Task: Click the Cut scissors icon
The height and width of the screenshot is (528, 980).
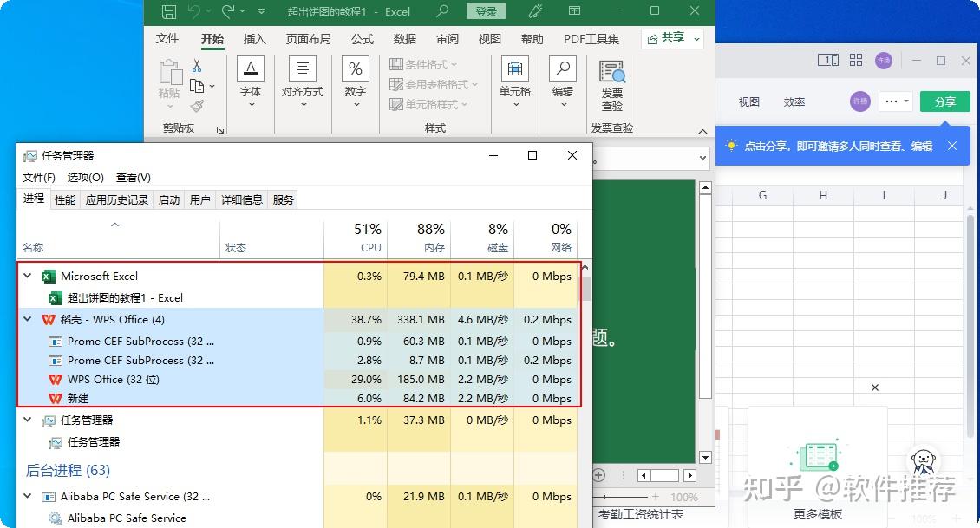Action: [197, 66]
